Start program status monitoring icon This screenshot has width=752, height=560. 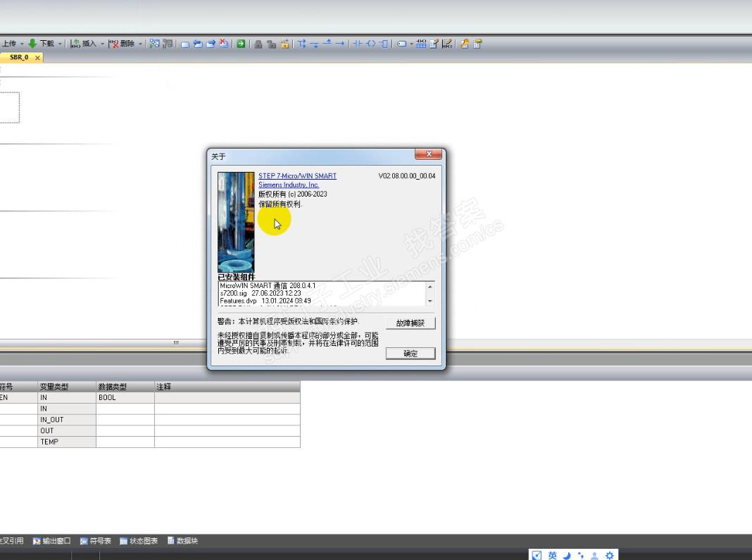tap(154, 44)
